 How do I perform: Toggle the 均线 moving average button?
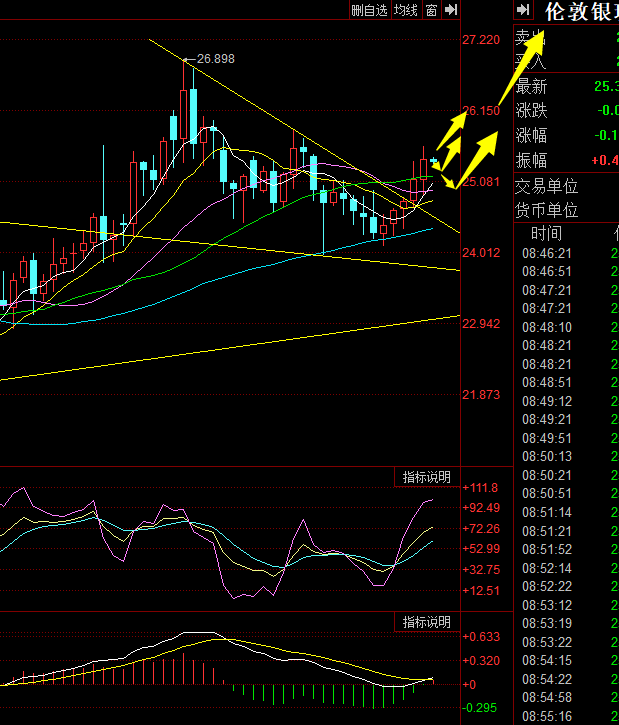point(406,10)
